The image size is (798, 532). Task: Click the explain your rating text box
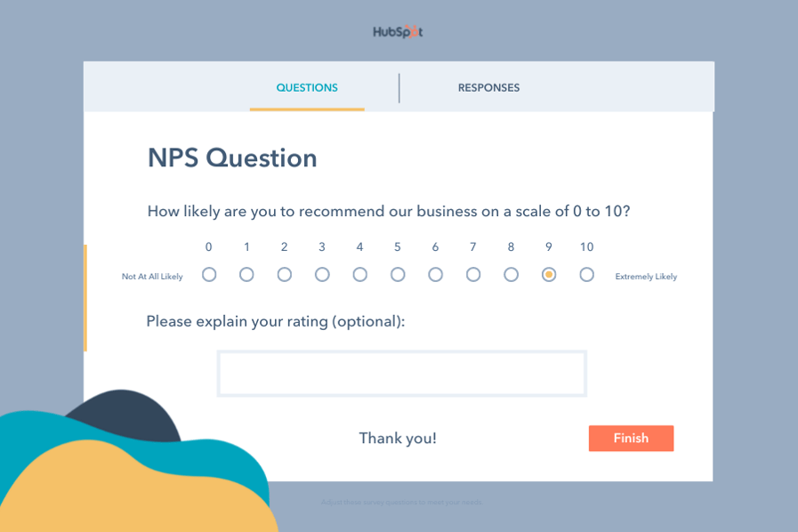(x=402, y=374)
